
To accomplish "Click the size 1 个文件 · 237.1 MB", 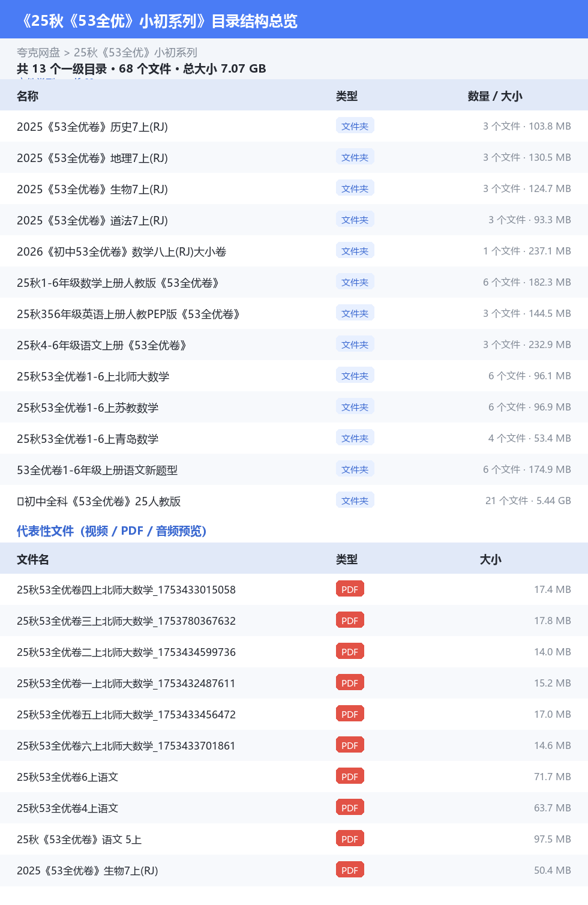I will pyautogui.click(x=527, y=251).
